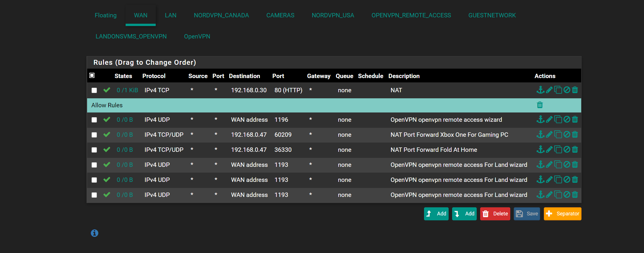Image resolution: width=644 pixels, height=253 pixels.
Task: Switch to the OPENVPN_REMOTE_ACCESS tab
Action: (411, 15)
